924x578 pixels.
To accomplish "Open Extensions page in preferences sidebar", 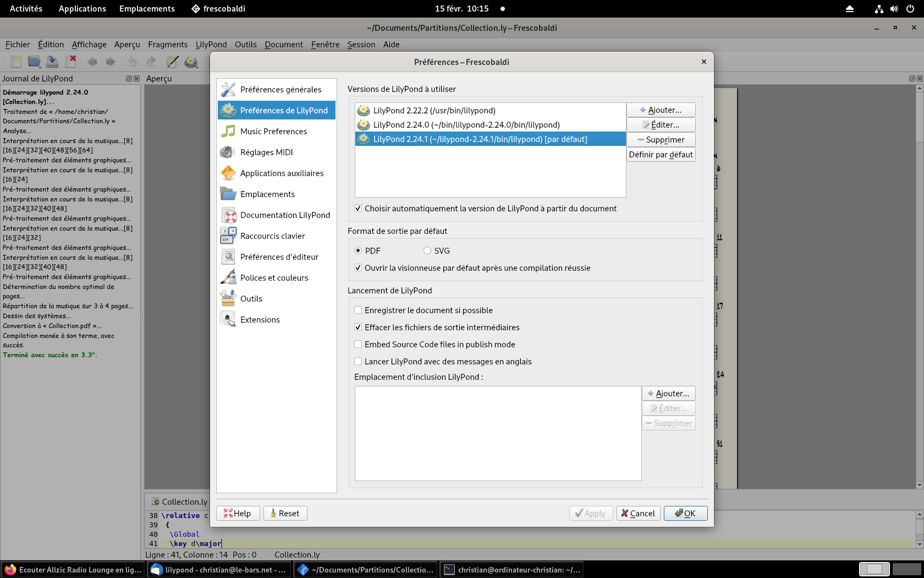I will click(277, 319).
